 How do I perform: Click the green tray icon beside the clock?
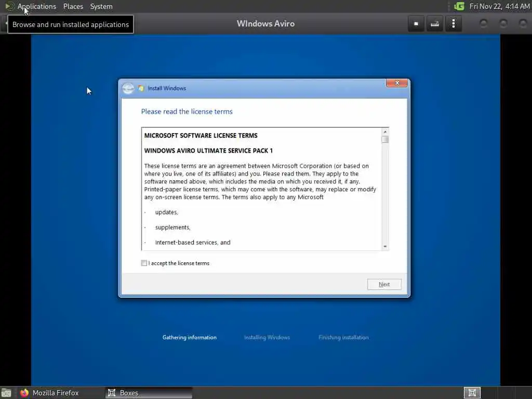(x=459, y=6)
